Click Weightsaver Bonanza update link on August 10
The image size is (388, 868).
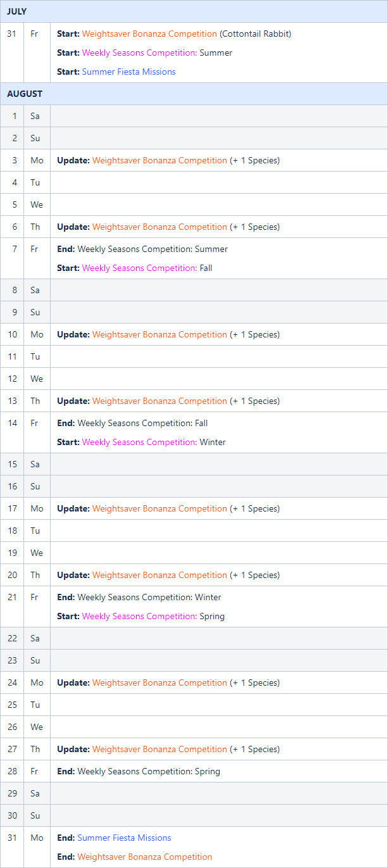coord(160,334)
